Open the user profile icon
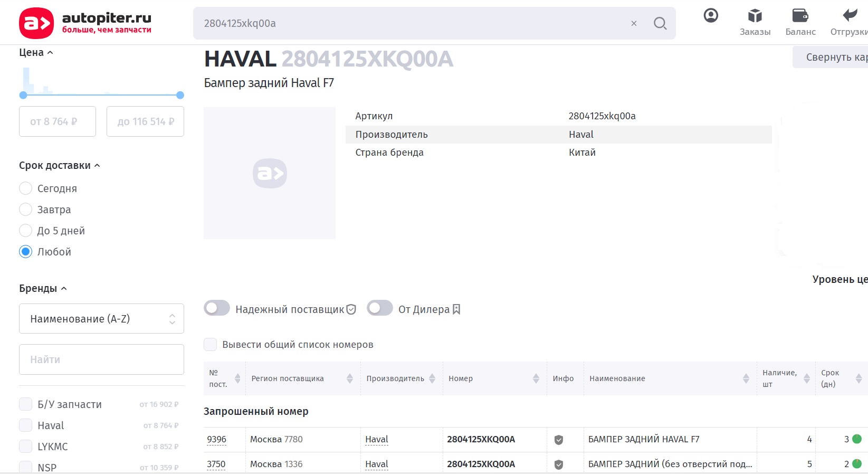This screenshot has height=474, width=868. point(711,16)
